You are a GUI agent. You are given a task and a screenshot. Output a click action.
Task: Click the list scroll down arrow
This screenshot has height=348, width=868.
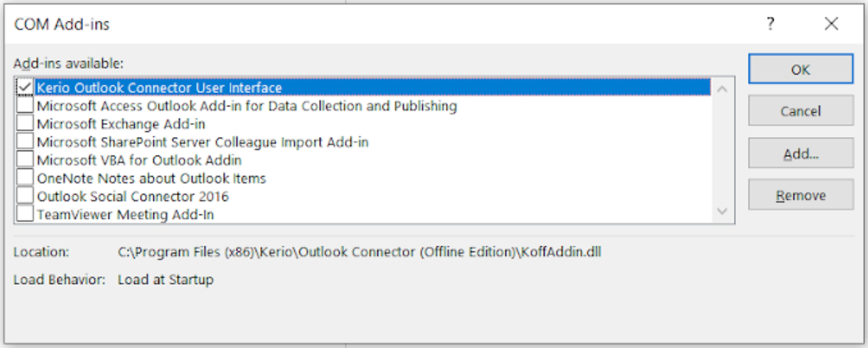721,212
